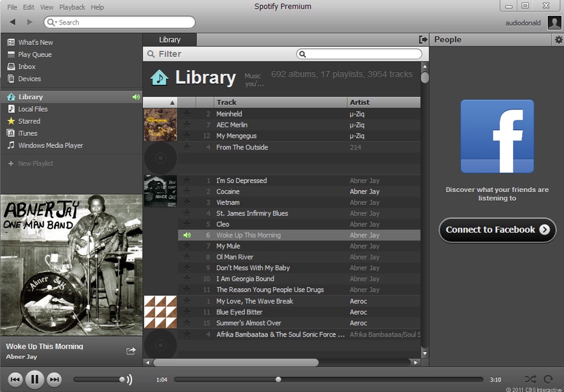Viewport: 564px width, 392px height.
Task: Click the Filter text field
Action: click(359, 54)
